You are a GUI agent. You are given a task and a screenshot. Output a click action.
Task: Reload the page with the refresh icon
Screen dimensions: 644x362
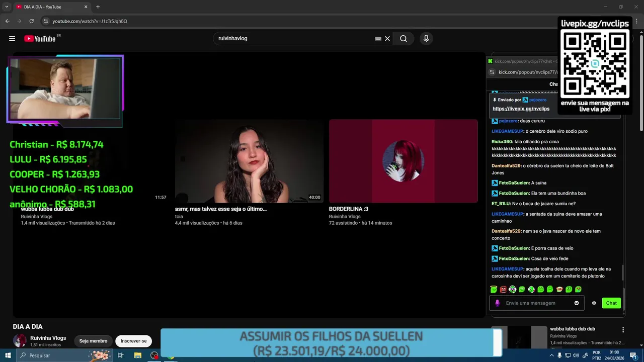point(31,21)
